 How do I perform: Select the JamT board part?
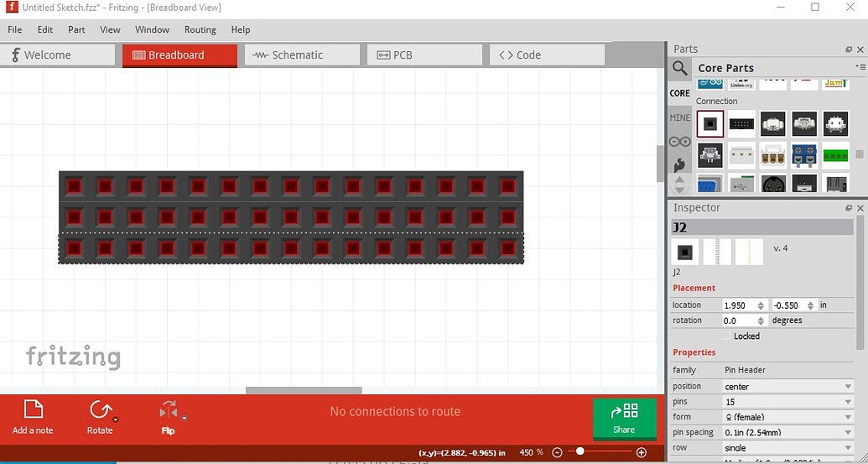tap(835, 84)
